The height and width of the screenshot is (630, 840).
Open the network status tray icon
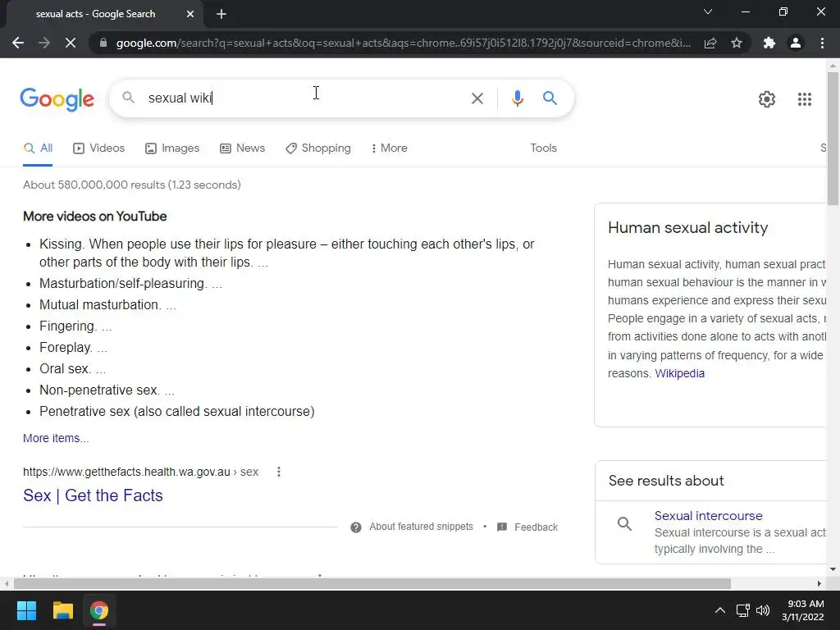tap(742, 610)
